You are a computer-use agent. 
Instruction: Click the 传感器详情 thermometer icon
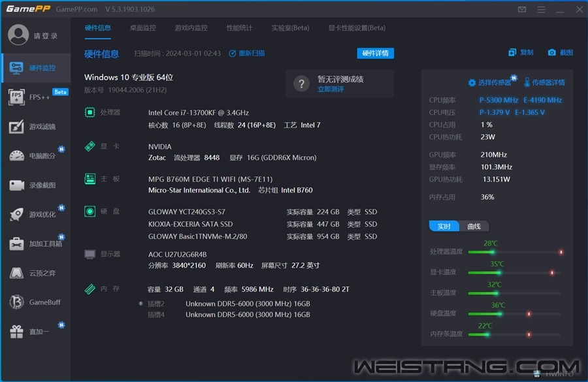pos(527,82)
